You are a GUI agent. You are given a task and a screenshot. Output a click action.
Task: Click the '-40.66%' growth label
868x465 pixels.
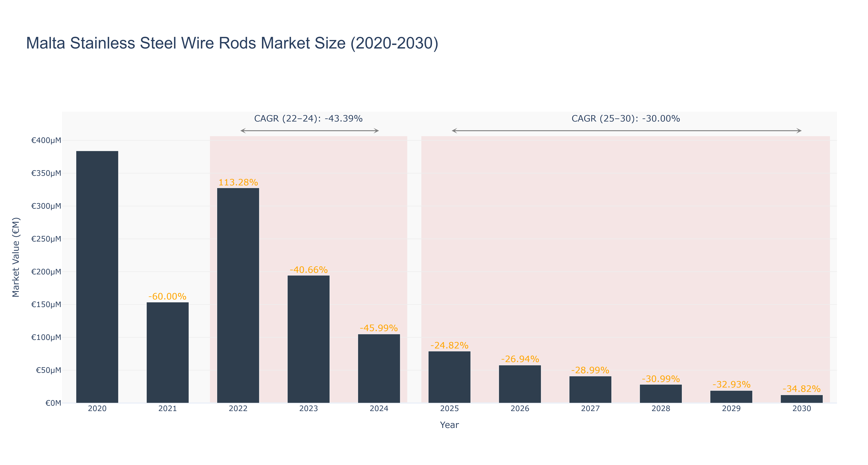pos(308,270)
